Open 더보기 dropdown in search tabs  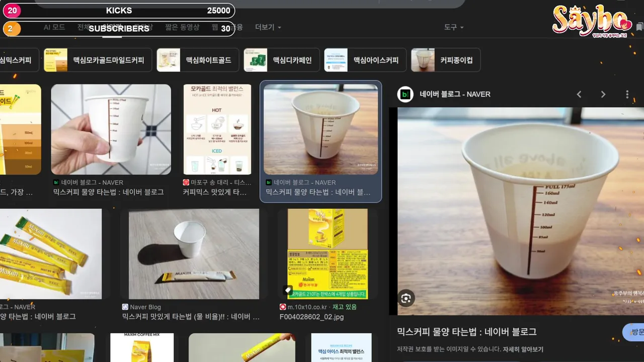[268, 27]
